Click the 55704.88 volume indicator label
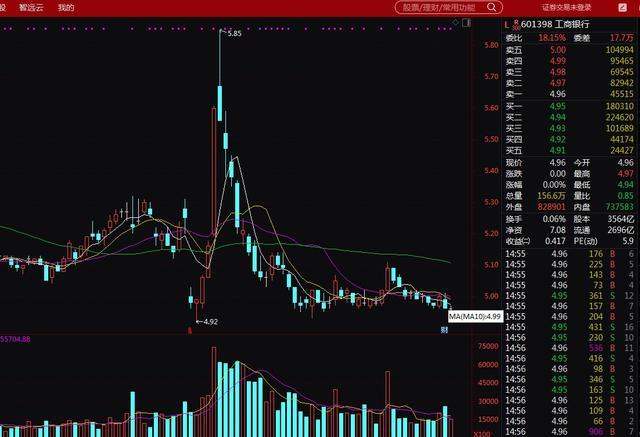640x437 pixels. point(15,339)
